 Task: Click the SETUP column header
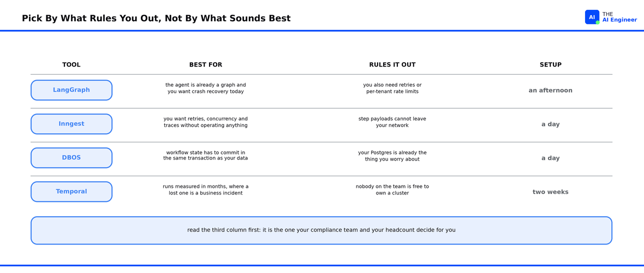pos(551,64)
